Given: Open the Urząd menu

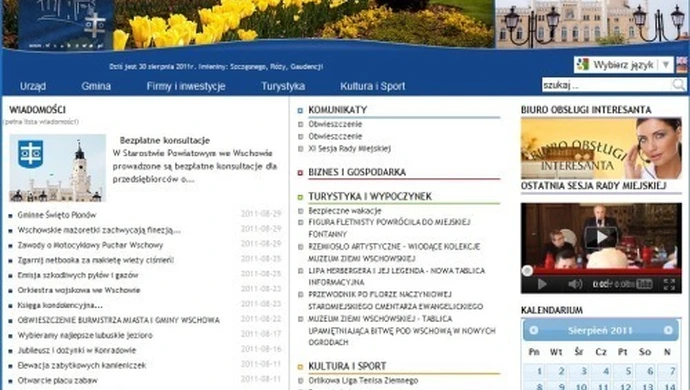Looking at the screenshot, I should click(x=33, y=86).
